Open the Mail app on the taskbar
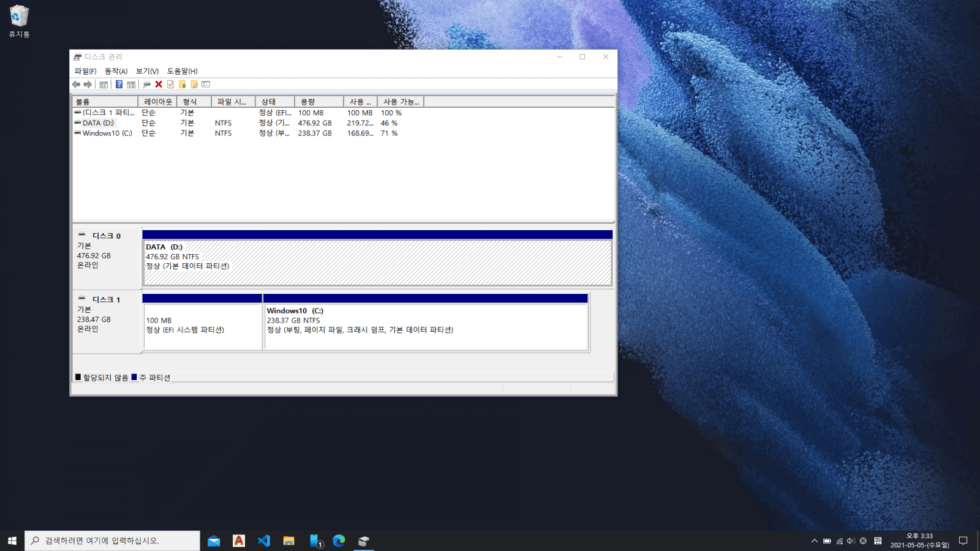The height and width of the screenshot is (551, 980). (x=214, y=541)
